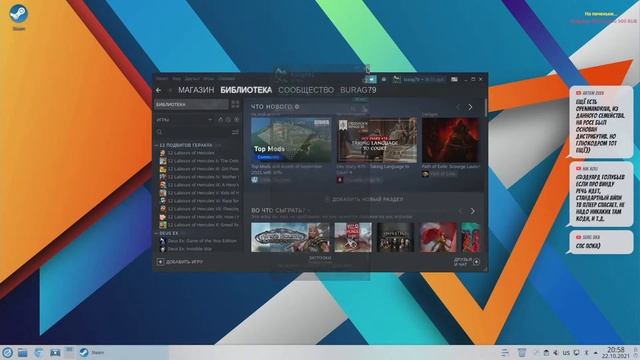Image resolution: width=640 pixels, height=360 pixels.
Task: Go to the СООБЩЕСТВО tab
Action: 306,90
